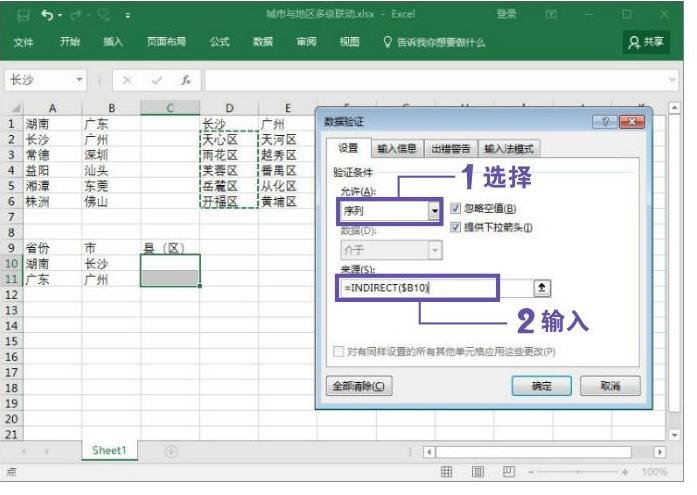Click sheet navigation next arrow
The width and height of the screenshot is (697, 495).
point(47,451)
